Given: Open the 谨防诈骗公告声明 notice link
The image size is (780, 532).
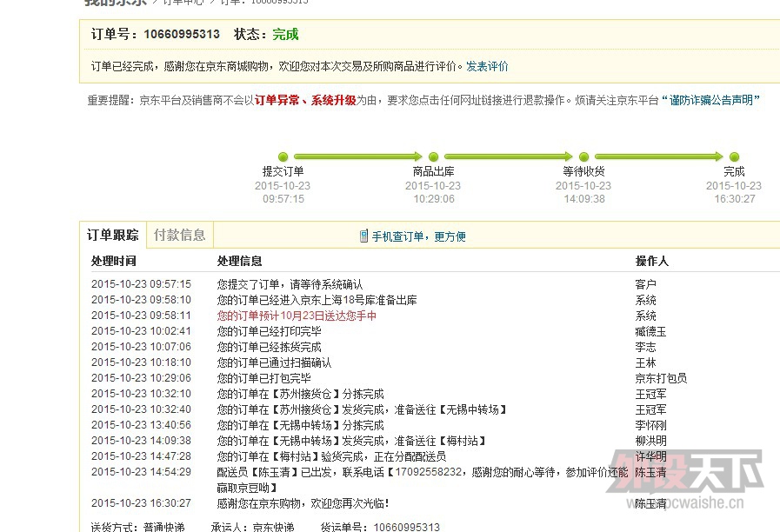Looking at the screenshot, I should (710, 100).
